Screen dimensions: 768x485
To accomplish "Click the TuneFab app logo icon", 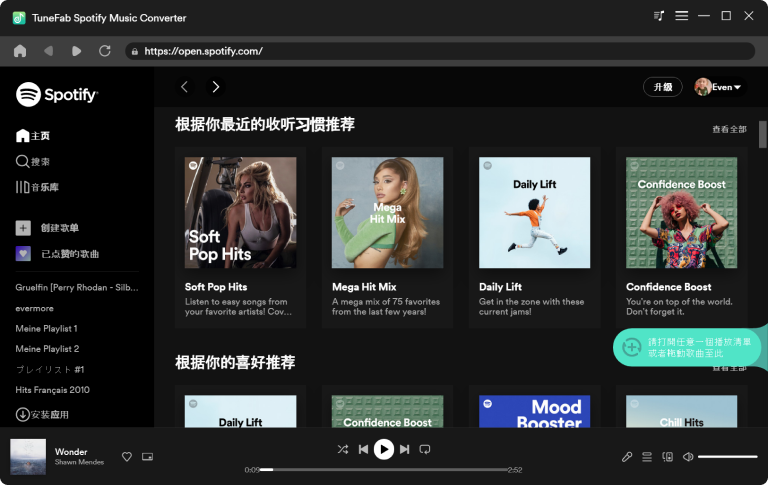I will pos(19,18).
